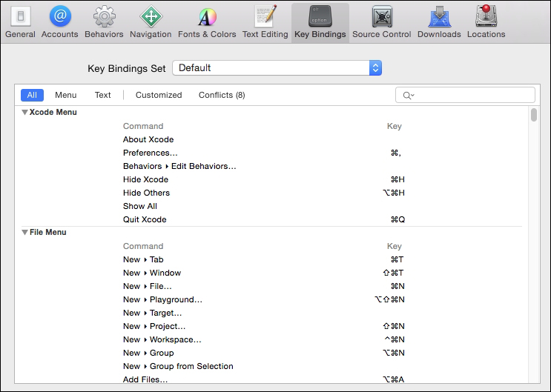Select Behaviors ▸ Edit Behaviors… row
This screenshot has width=551, height=392.
point(179,166)
